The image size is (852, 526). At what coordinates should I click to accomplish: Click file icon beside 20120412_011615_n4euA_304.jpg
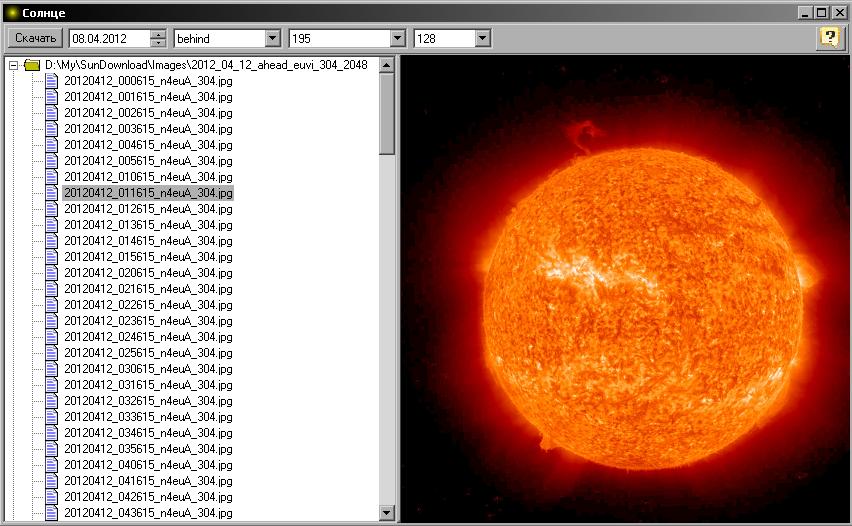(52, 193)
